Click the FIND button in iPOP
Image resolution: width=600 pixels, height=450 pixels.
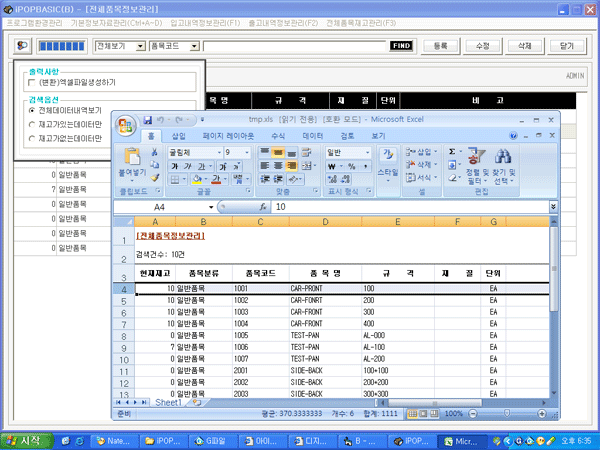click(x=401, y=46)
